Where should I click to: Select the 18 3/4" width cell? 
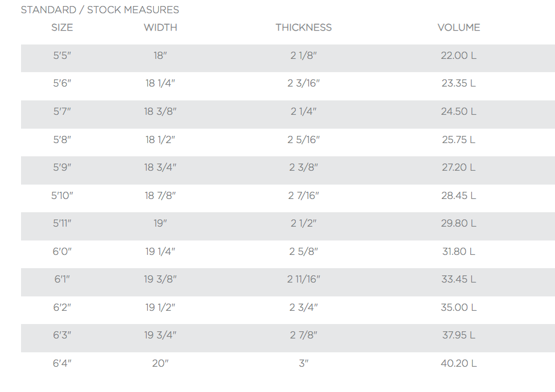(x=161, y=167)
